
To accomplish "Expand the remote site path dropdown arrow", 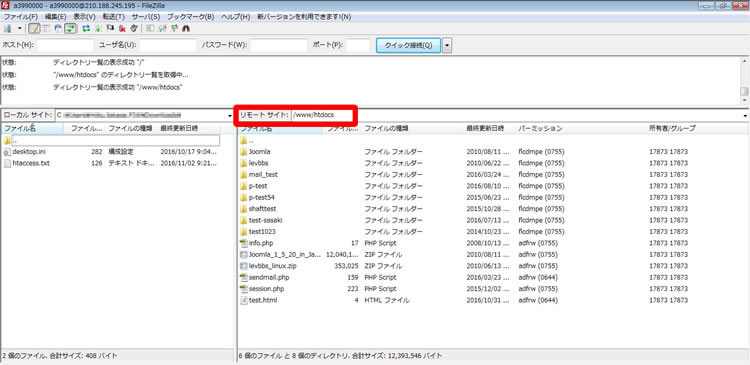I will (x=746, y=116).
